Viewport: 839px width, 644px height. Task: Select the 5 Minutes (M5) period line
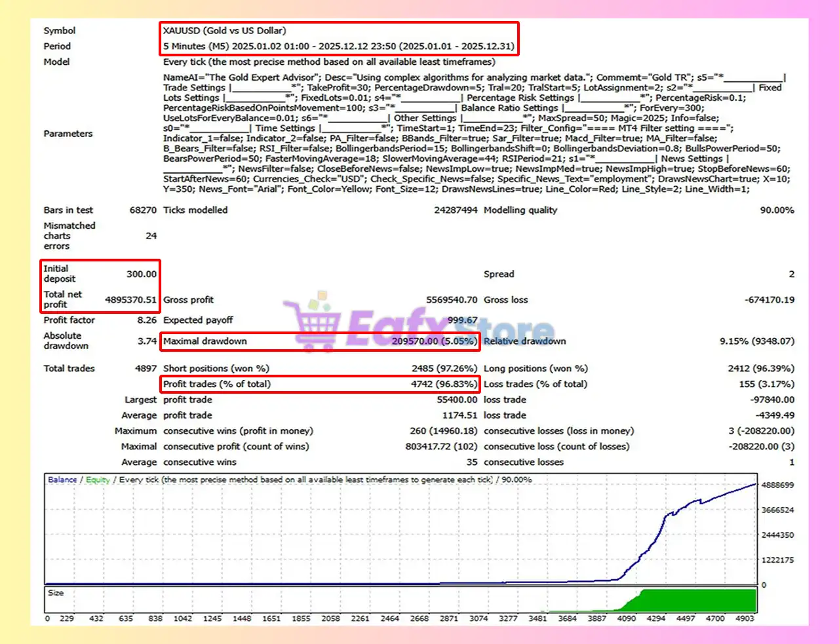[x=338, y=47]
